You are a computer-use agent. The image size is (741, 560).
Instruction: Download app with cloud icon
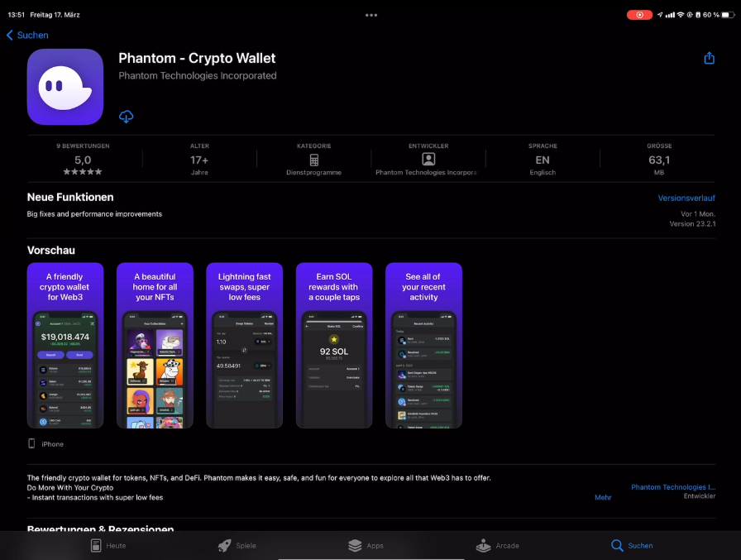pyautogui.click(x=126, y=117)
